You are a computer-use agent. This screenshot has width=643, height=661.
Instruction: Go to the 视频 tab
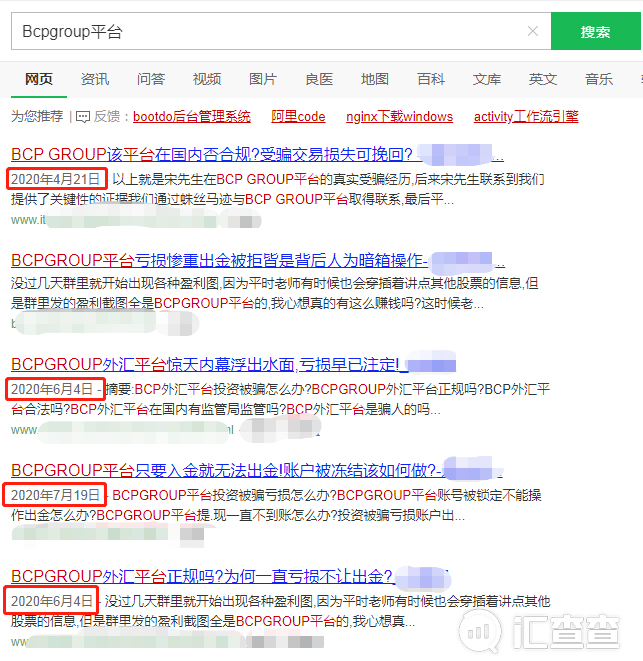pos(207,79)
